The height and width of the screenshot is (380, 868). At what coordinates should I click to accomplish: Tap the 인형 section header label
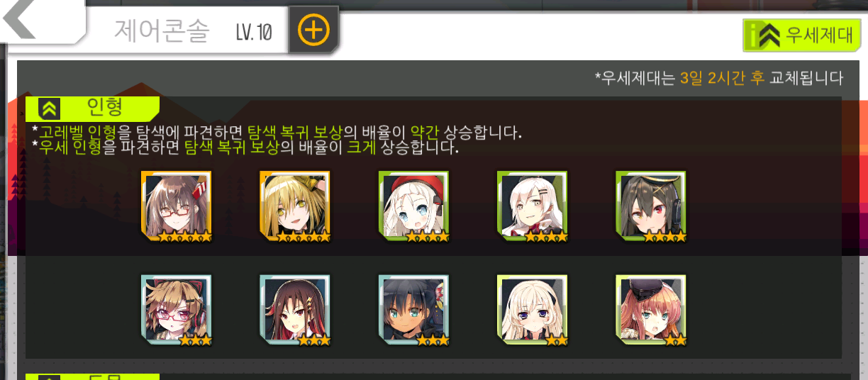(x=105, y=107)
